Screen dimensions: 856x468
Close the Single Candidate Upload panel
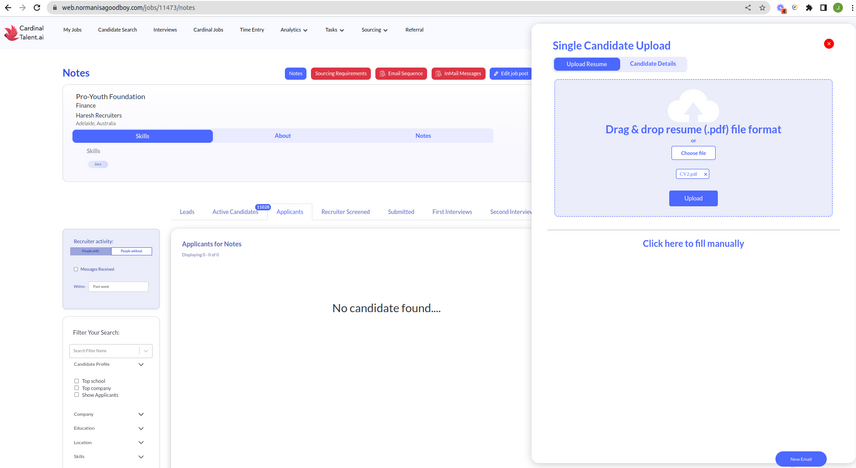pos(828,44)
